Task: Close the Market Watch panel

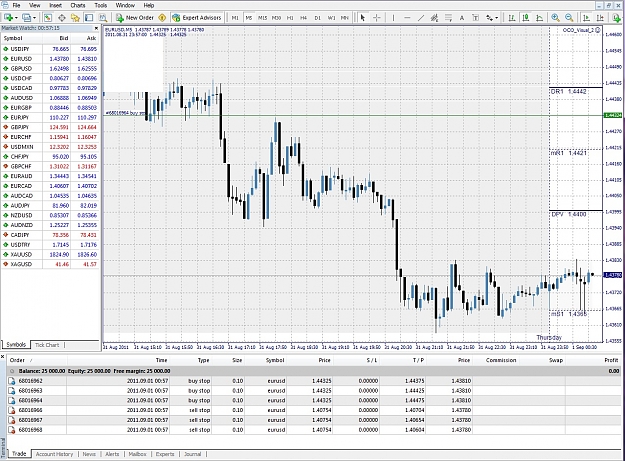Action: point(96,28)
